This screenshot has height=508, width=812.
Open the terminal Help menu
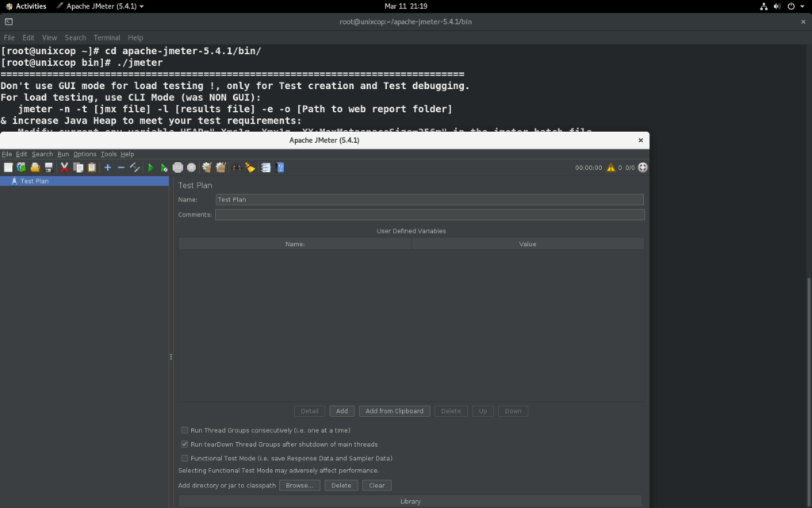(x=135, y=38)
